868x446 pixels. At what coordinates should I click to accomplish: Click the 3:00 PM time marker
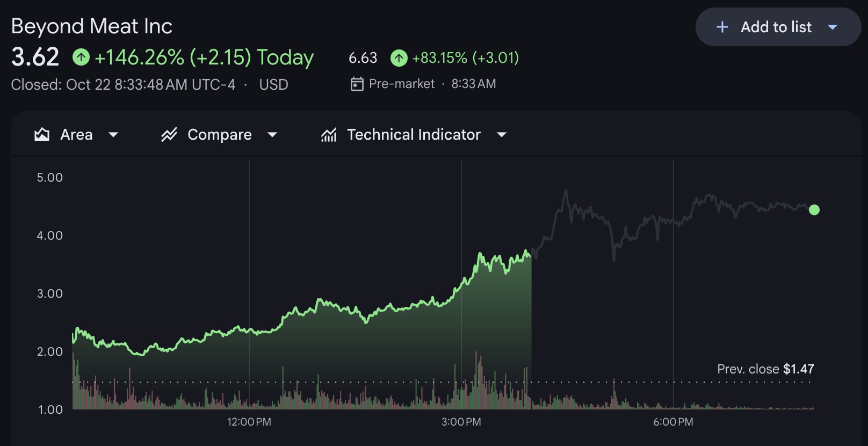click(x=461, y=422)
